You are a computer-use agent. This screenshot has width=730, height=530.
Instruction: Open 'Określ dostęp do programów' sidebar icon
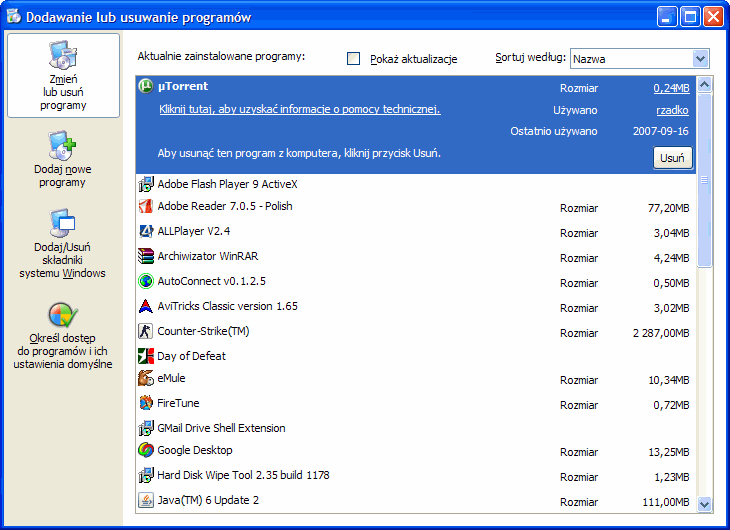[63, 315]
